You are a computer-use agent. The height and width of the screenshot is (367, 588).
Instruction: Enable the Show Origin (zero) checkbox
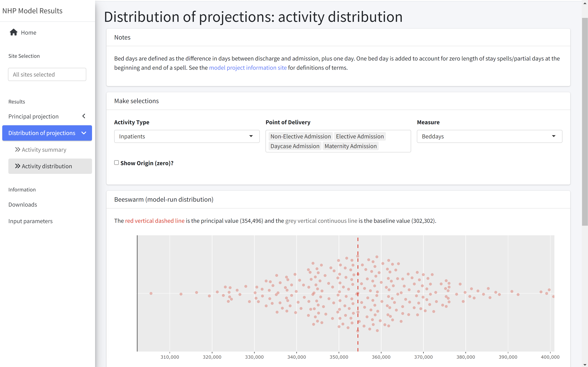(116, 162)
